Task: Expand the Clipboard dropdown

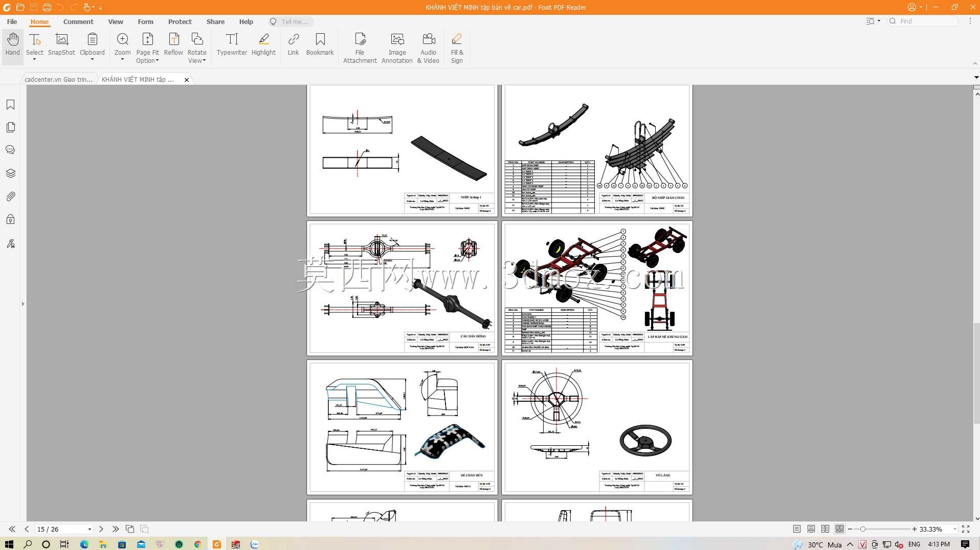Action: pos(92,60)
